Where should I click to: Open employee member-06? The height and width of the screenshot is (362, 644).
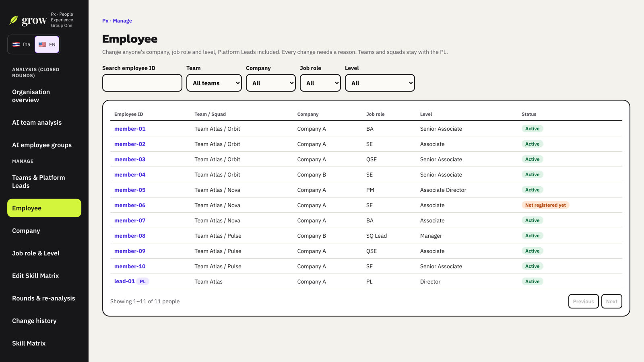(x=130, y=205)
